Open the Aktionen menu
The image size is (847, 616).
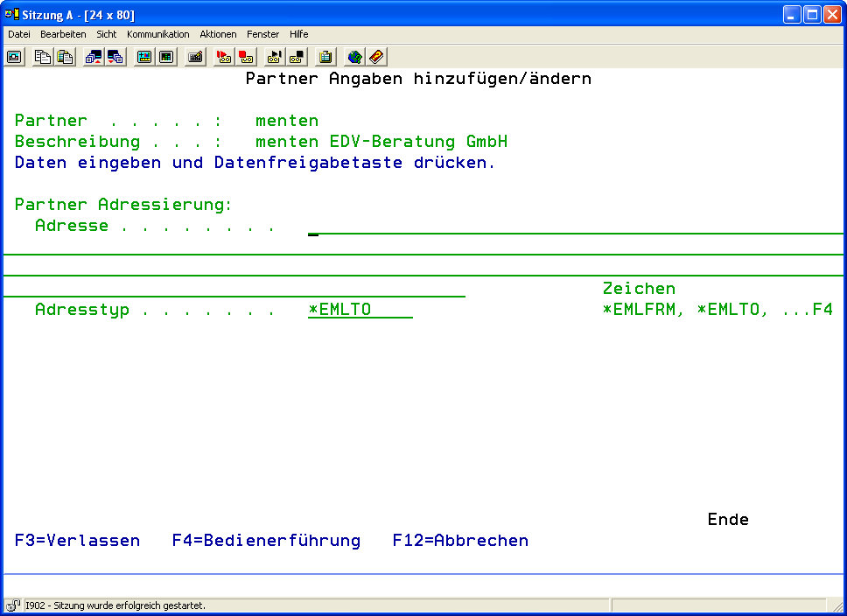pos(218,34)
